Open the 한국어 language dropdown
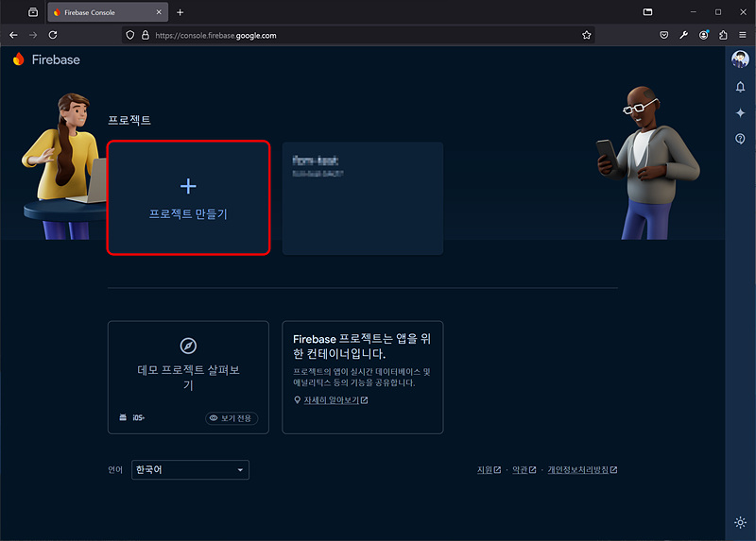Screen dimensions: 756x541 pos(190,469)
